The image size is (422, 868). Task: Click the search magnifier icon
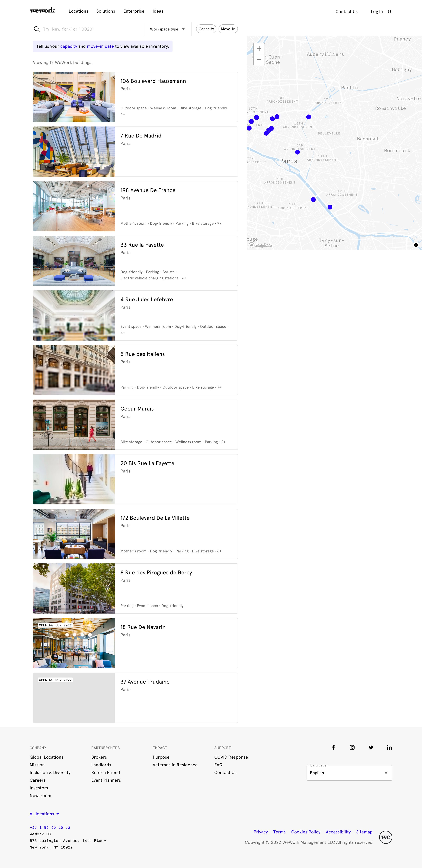point(37,29)
